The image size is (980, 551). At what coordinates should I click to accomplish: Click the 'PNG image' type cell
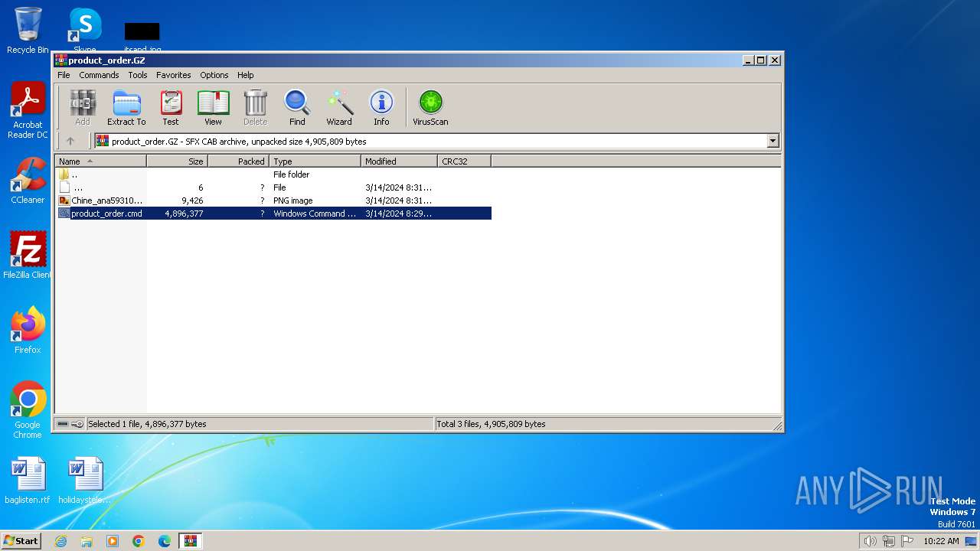click(293, 201)
